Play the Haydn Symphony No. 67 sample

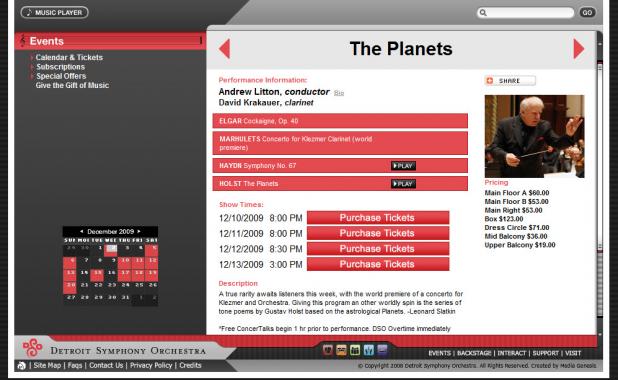403,166
